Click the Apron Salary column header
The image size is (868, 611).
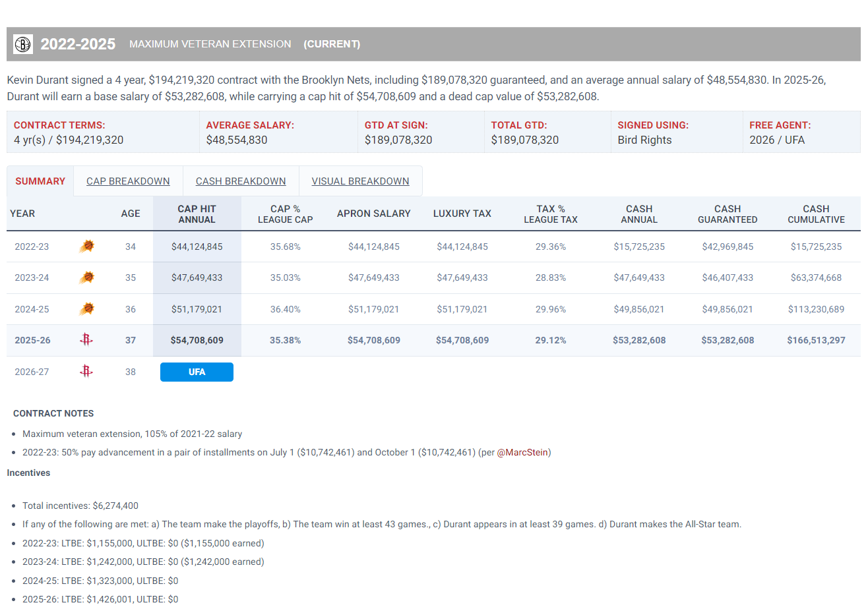point(373,214)
